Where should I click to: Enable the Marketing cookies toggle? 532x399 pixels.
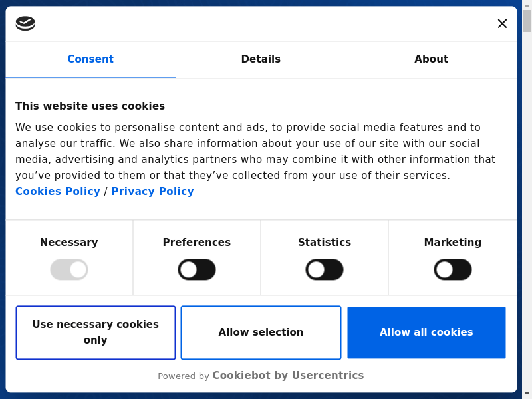[453, 270]
